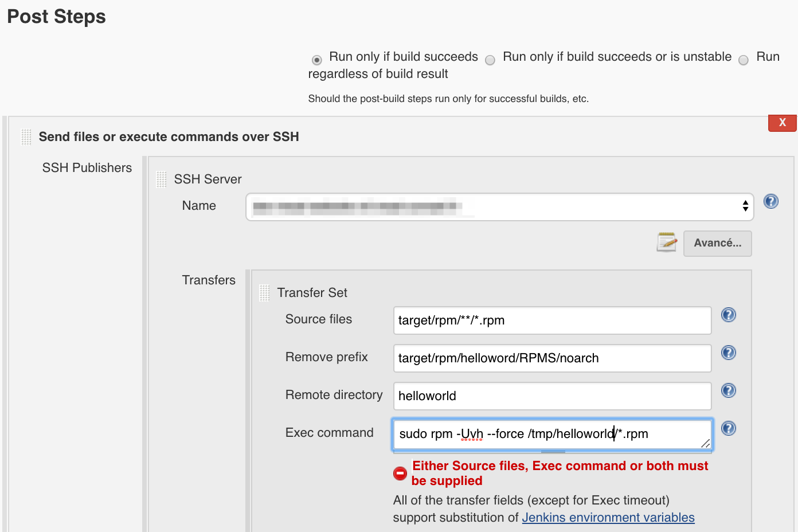
Task: Delete the SSH step with red X button
Action: (782, 123)
